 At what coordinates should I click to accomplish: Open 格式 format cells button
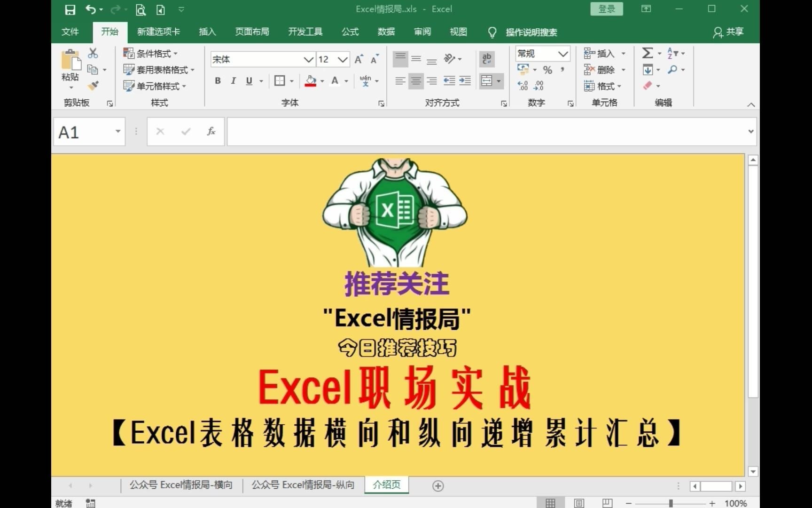[602, 86]
